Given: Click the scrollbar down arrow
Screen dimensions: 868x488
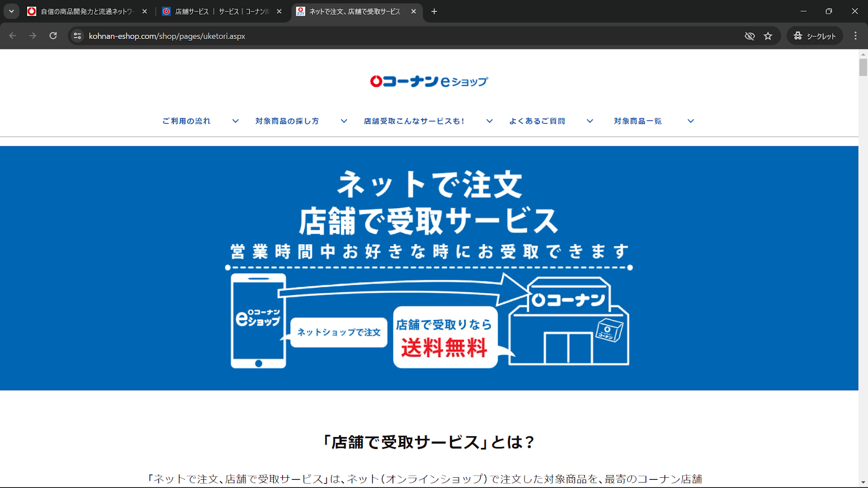Looking at the screenshot, I should click(x=863, y=483).
